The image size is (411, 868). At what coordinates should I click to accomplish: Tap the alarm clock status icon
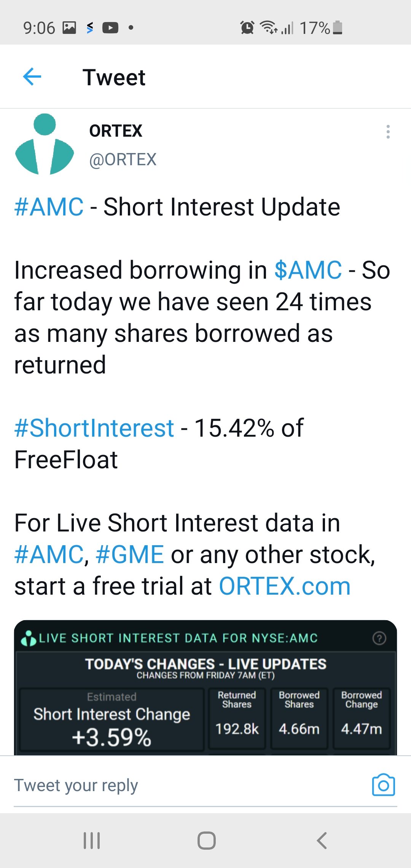[x=247, y=27]
